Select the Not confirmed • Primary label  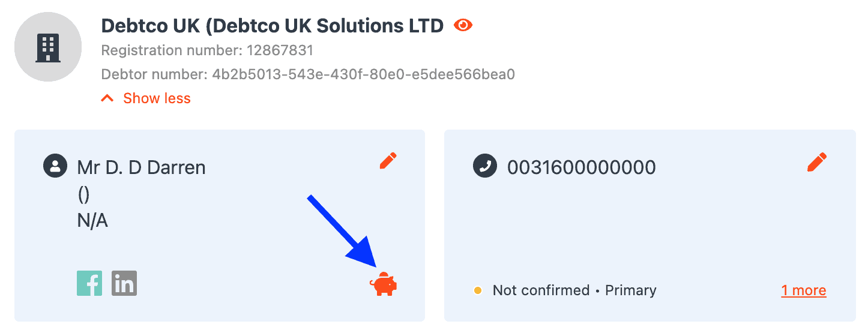click(x=574, y=290)
